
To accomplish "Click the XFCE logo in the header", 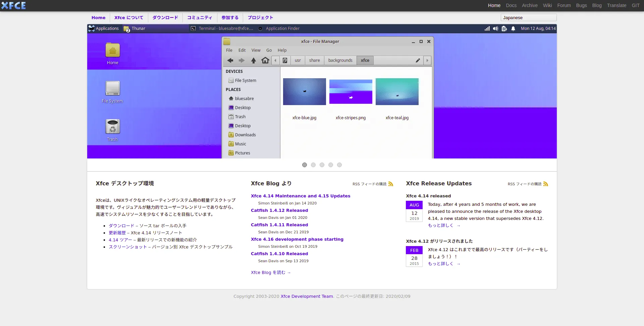I will [13, 5].
